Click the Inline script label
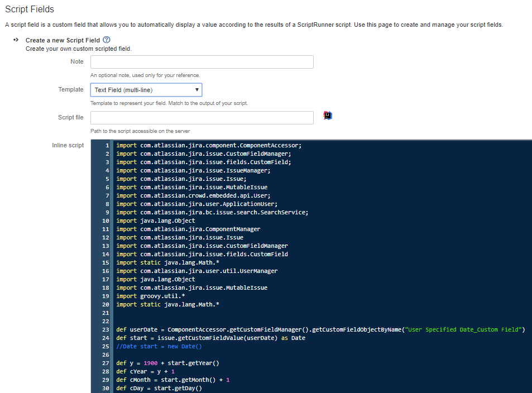 tap(68, 145)
